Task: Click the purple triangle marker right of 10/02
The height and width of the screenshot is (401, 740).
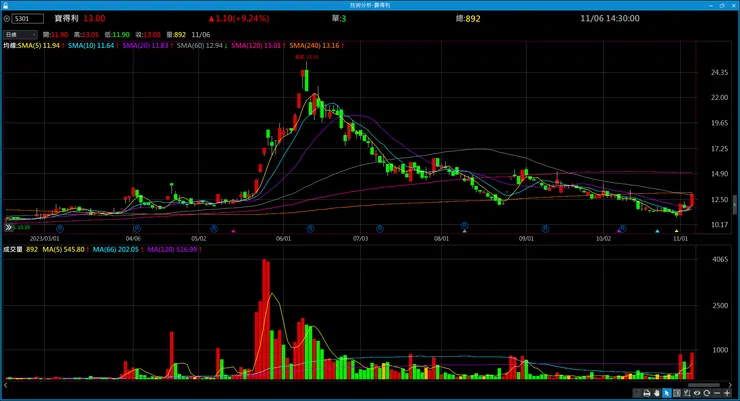Action: (619, 231)
